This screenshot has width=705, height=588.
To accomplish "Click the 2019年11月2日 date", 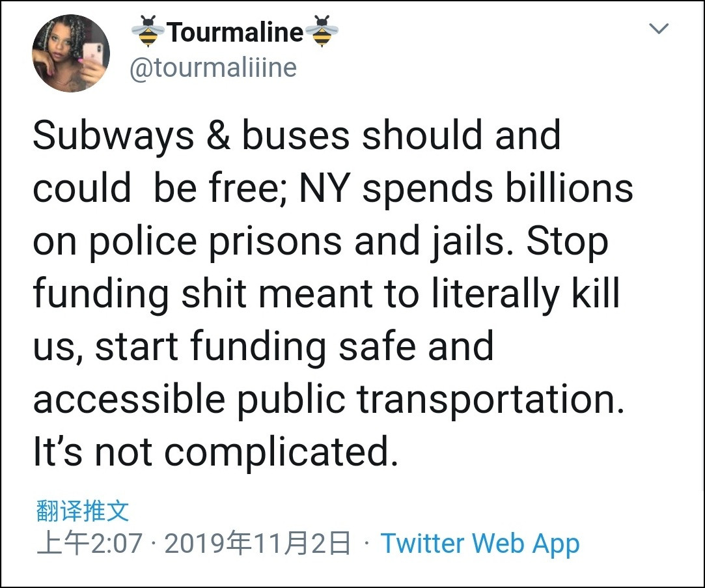I will 257,544.
